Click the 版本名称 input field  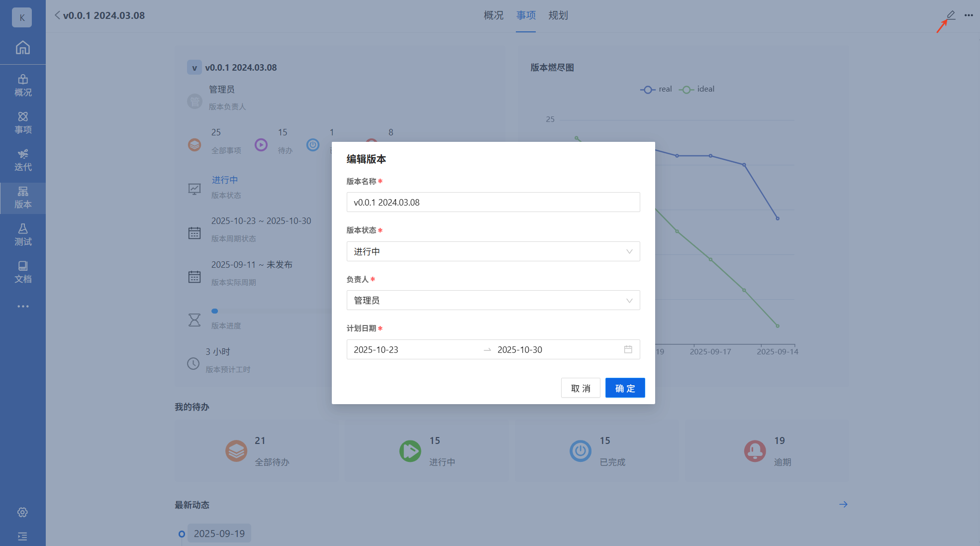click(492, 202)
